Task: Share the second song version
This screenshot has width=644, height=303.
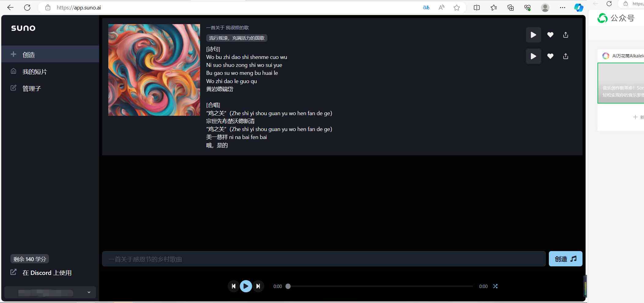Action: click(x=566, y=56)
